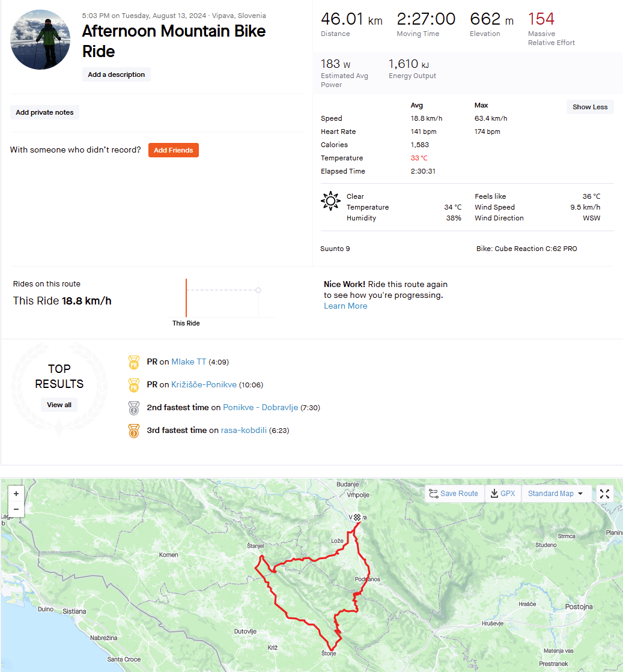Screen dimensions: 623x672
Task: Zoom out the map with minus button
Action: (x=16, y=509)
